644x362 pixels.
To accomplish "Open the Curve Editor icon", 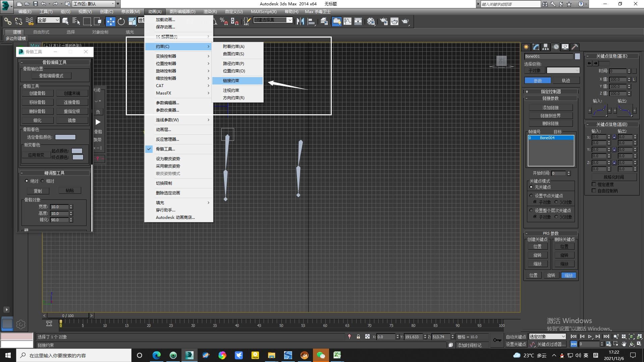I will (347, 21).
